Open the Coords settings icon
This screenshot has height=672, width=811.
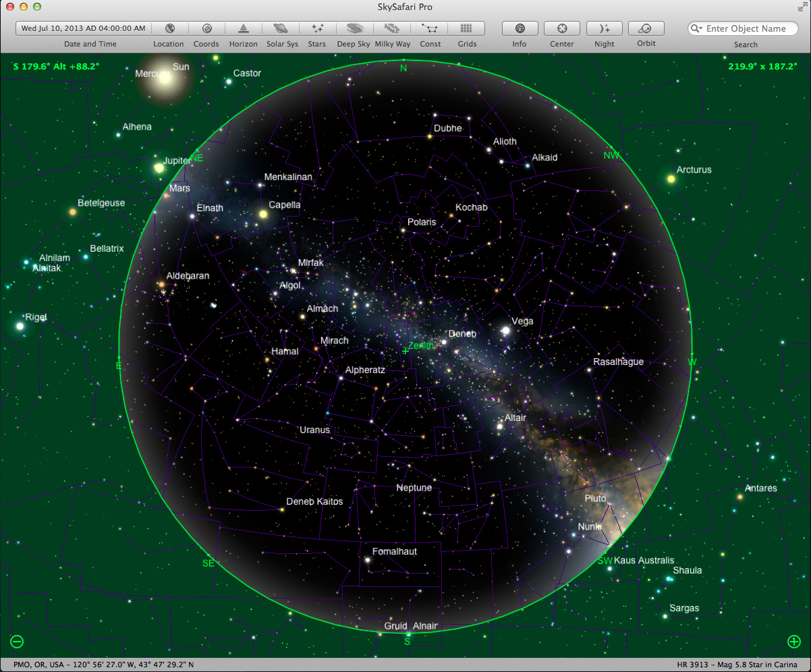coord(206,28)
